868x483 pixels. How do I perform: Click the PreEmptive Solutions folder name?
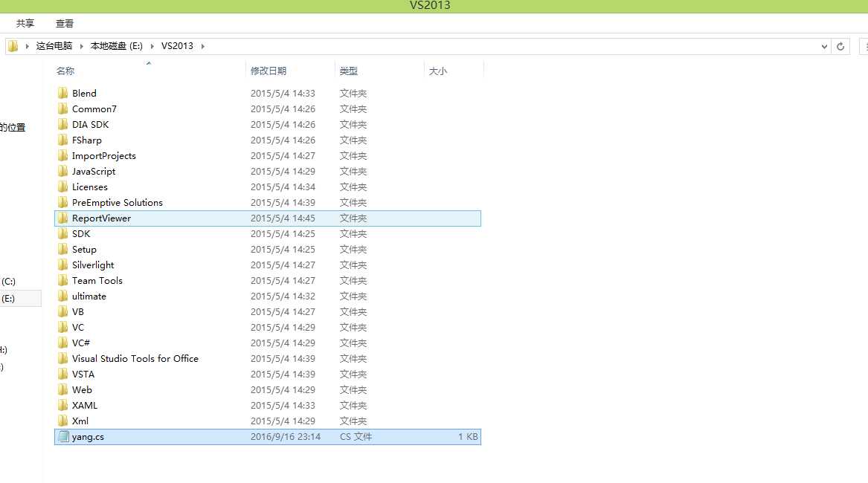pyautogui.click(x=118, y=203)
